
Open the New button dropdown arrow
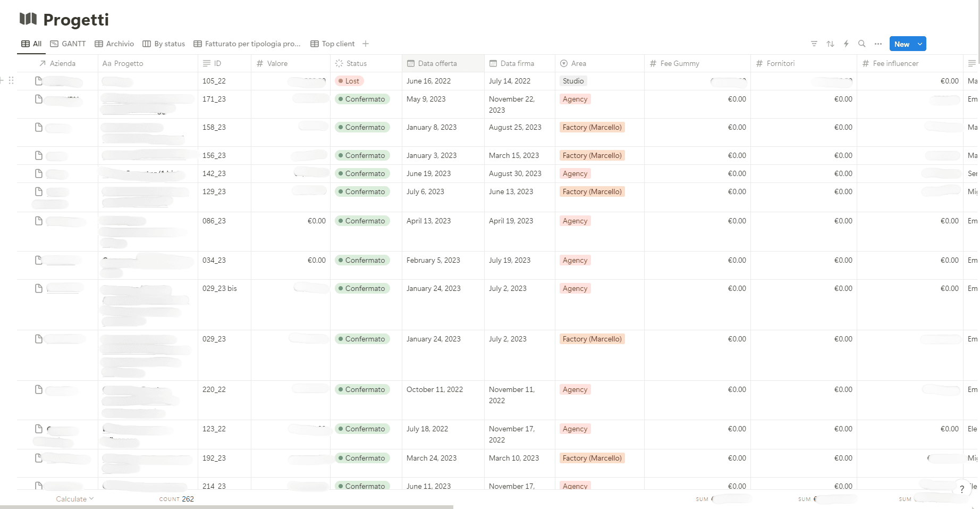[x=920, y=44]
